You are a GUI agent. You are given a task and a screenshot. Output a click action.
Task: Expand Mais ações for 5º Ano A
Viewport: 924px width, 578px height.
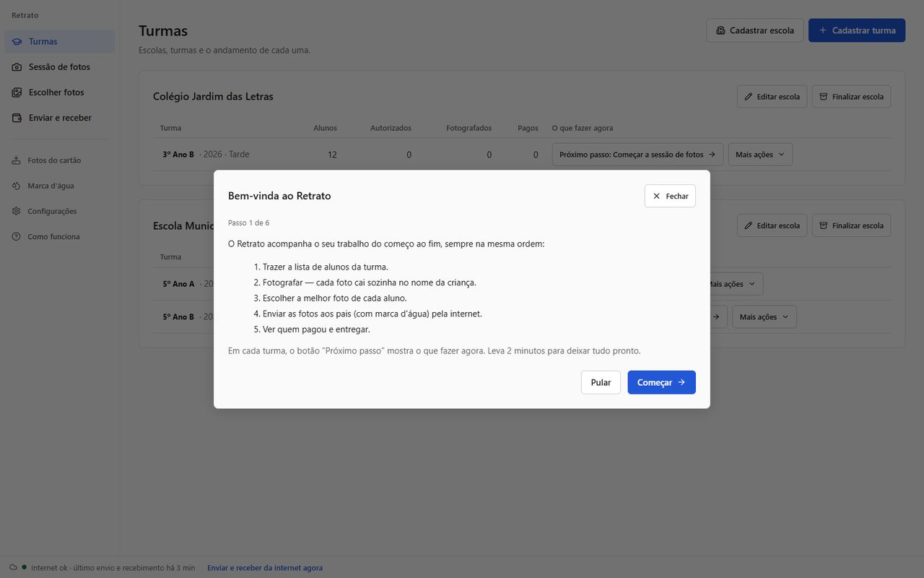pos(735,284)
